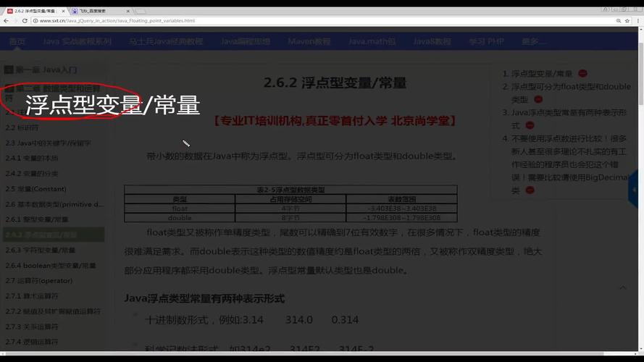Open sidebar item '2.4.2 变量的分类'

[x=32, y=174]
